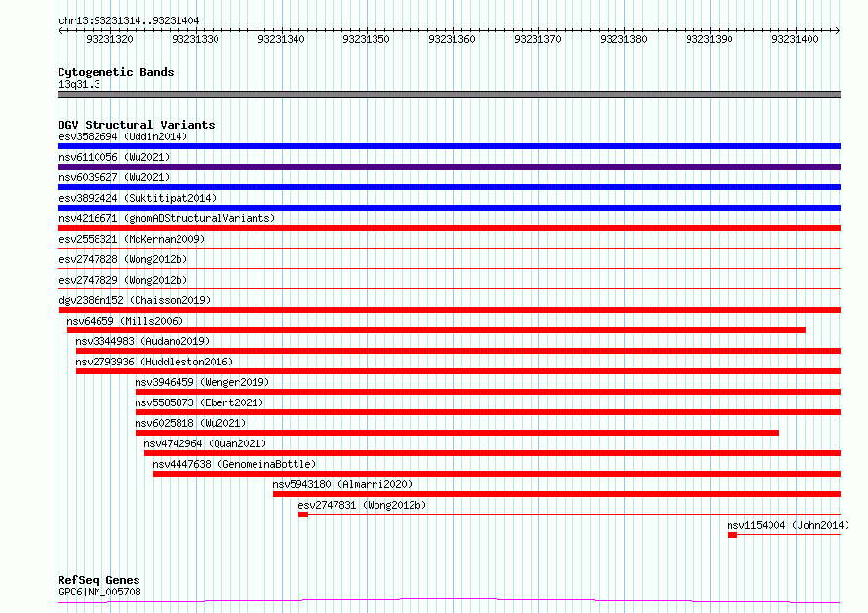Click the red bar under nsv4742964 (Quan2021)
868x613 pixels.
493,453
